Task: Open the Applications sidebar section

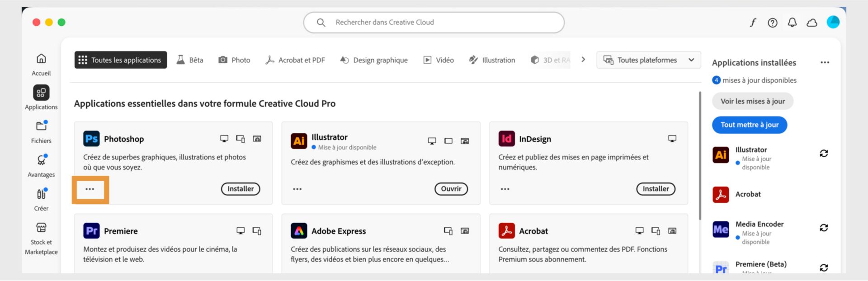Action: (41, 98)
